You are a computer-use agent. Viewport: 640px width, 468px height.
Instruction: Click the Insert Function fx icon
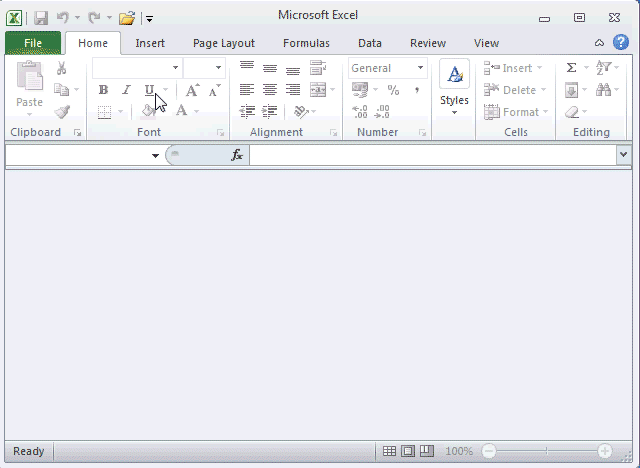[237, 155]
